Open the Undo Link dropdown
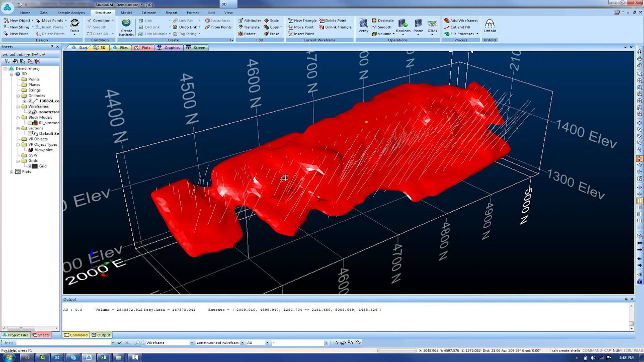644x362 pixels. pyautogui.click(x=187, y=27)
